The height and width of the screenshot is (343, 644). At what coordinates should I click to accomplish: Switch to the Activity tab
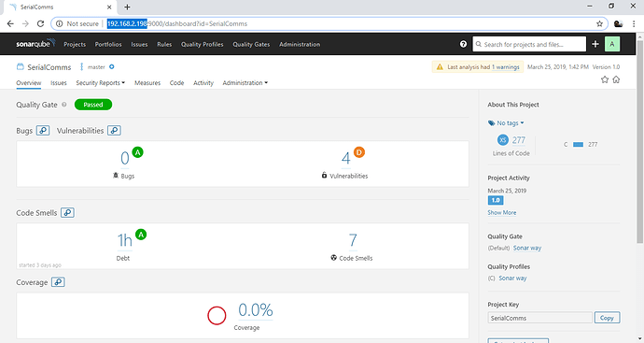[x=203, y=82]
